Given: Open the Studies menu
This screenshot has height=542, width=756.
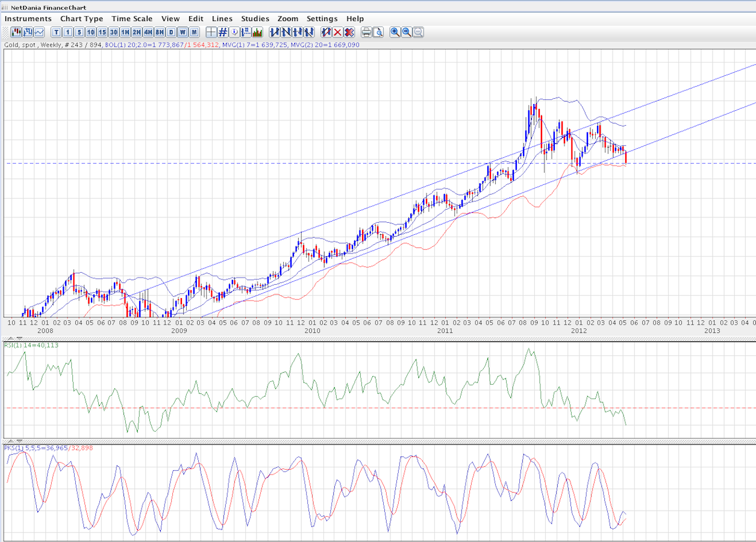Looking at the screenshot, I should point(255,19).
